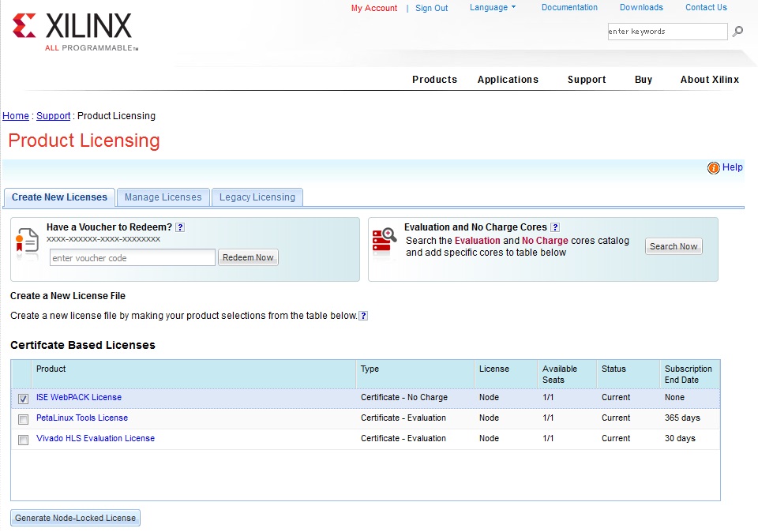Open the About Xilinx menu
The image size is (758, 532).
coord(710,79)
